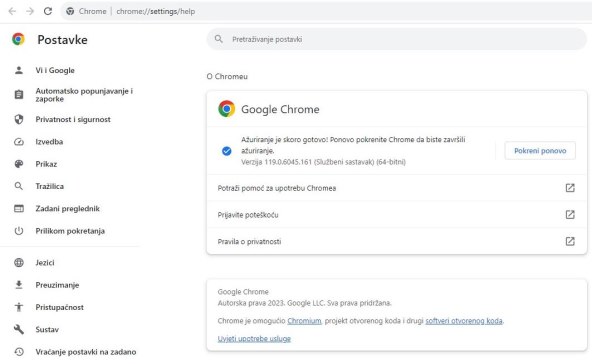Image resolution: width=592 pixels, height=364 pixels.
Task: Click the person icon for Vi i Google
Action: coord(19,70)
